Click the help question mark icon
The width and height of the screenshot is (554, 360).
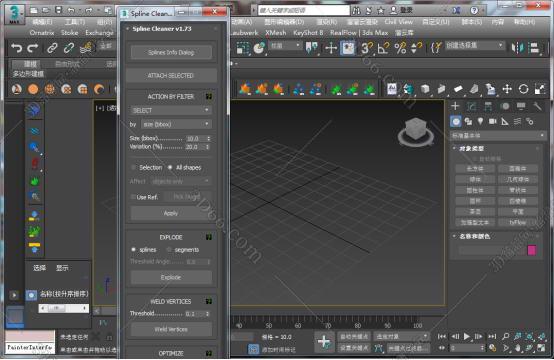click(474, 10)
